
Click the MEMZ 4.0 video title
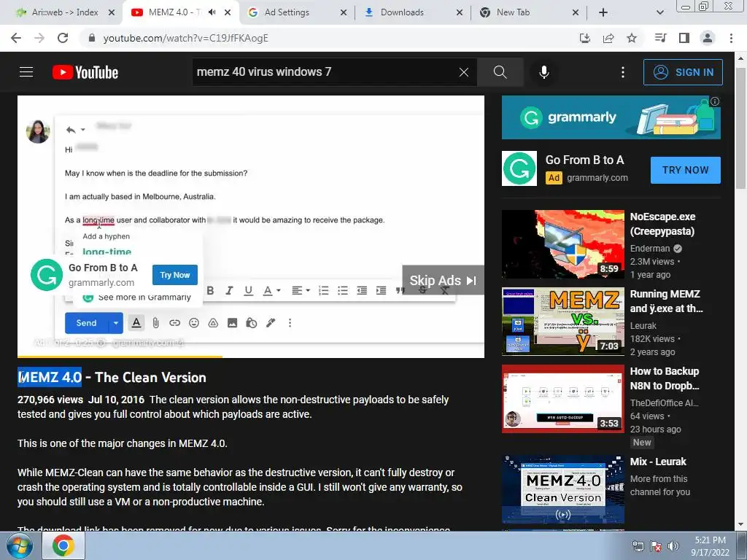point(112,377)
